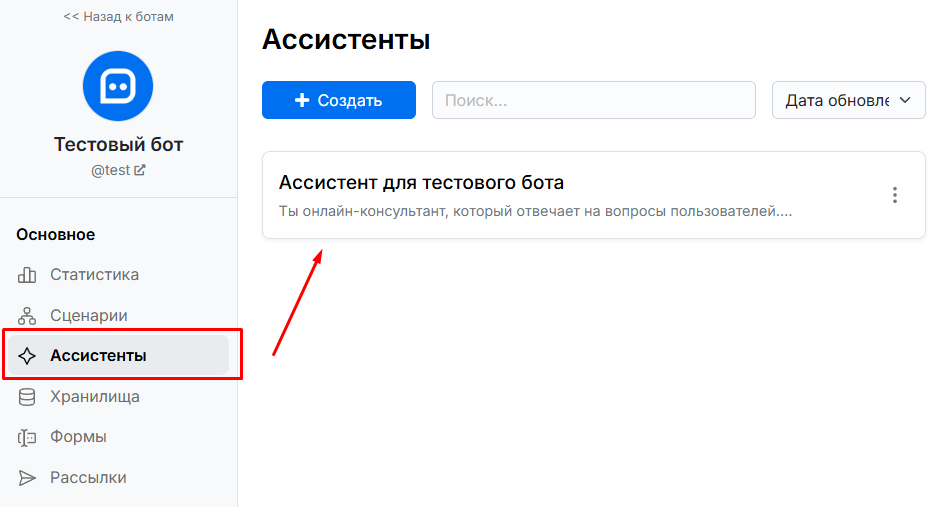Go back via << Назад к ботам link

pos(118,17)
